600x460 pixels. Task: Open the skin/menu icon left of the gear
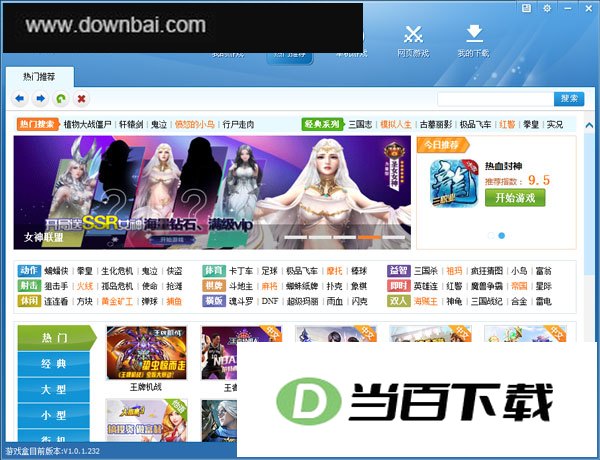[527, 8]
